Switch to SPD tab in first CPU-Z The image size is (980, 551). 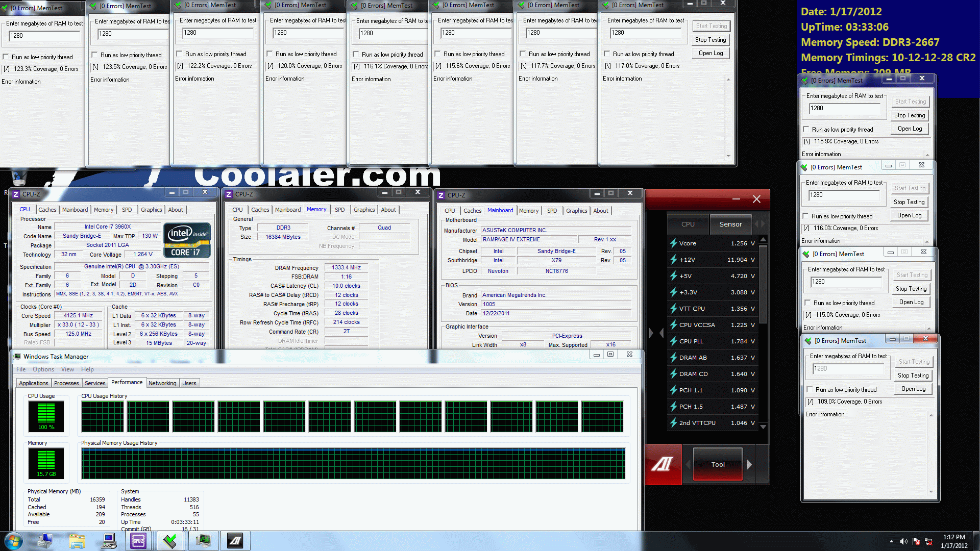coord(127,210)
